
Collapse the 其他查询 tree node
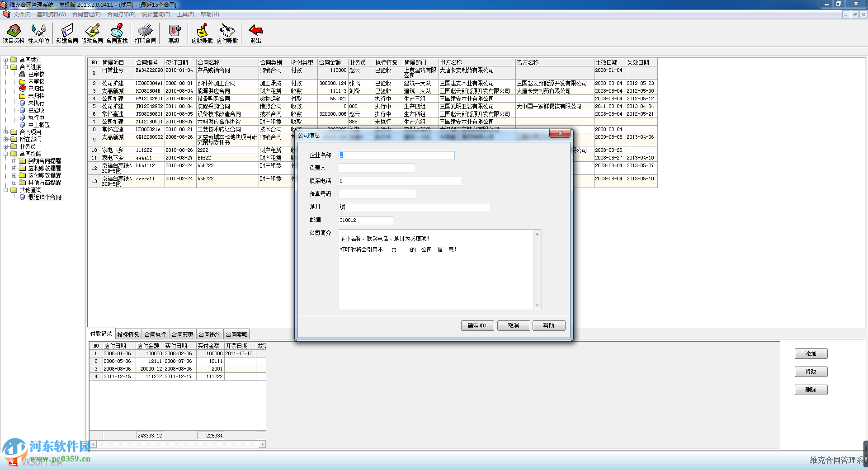click(x=6, y=190)
